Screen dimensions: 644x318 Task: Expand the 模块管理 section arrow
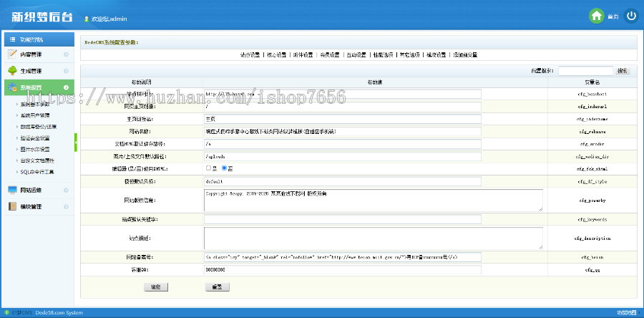[x=66, y=206]
